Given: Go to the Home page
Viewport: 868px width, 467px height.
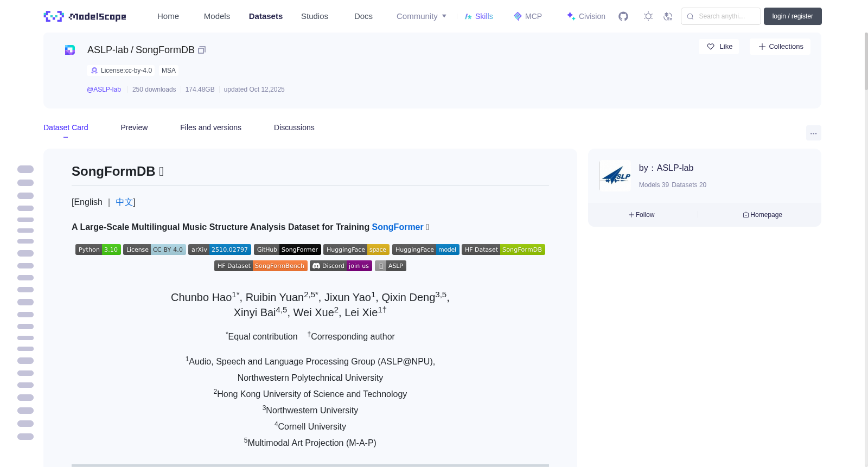Looking at the screenshot, I should [x=168, y=16].
